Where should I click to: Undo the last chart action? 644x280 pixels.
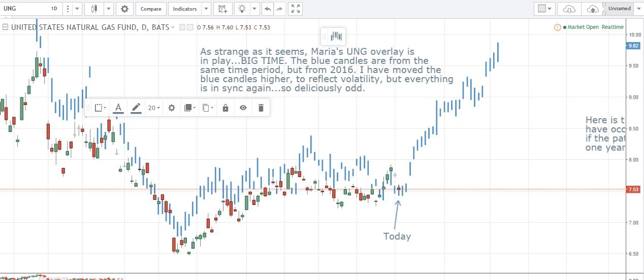268,9
